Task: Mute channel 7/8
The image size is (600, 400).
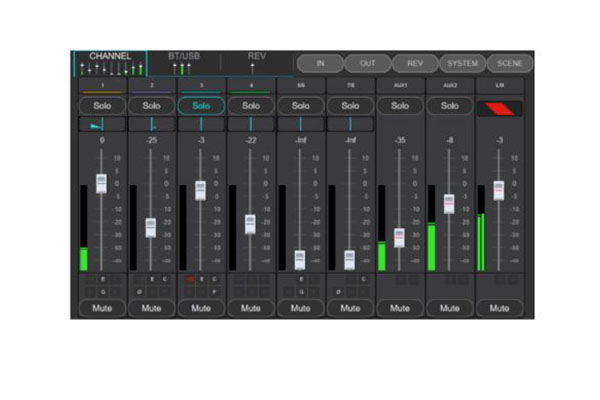Action: click(351, 309)
